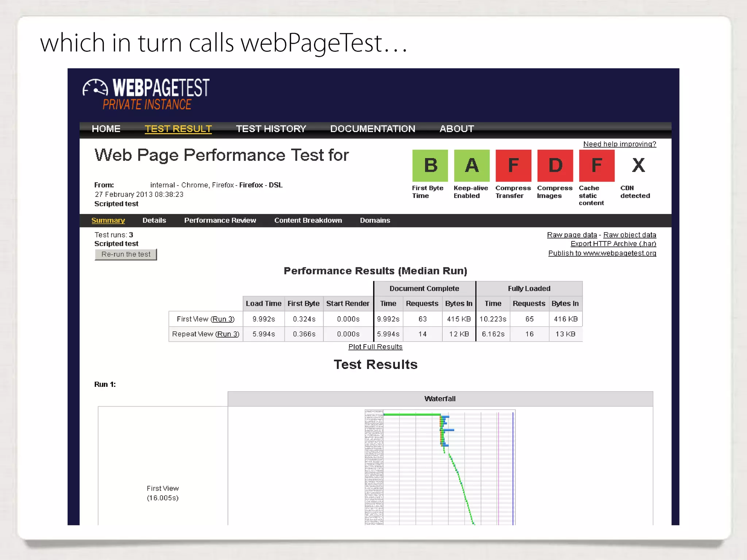
Task: Open the DOCUMENTATION menu item
Action: 372,129
